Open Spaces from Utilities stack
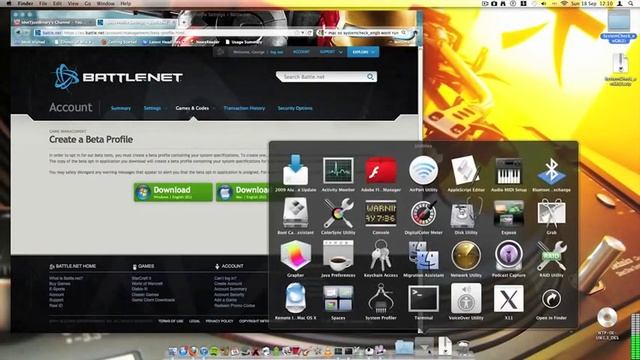Screen dimensions: 640x360 coord(338,299)
